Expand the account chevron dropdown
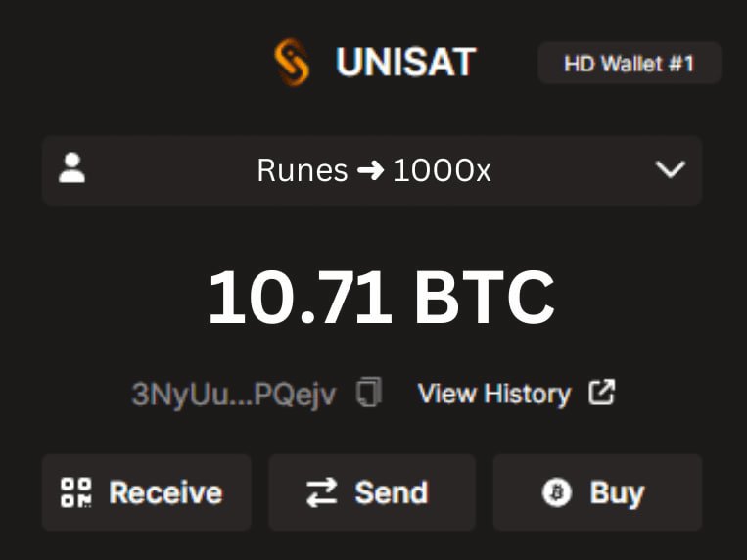747x560 pixels. coord(671,169)
